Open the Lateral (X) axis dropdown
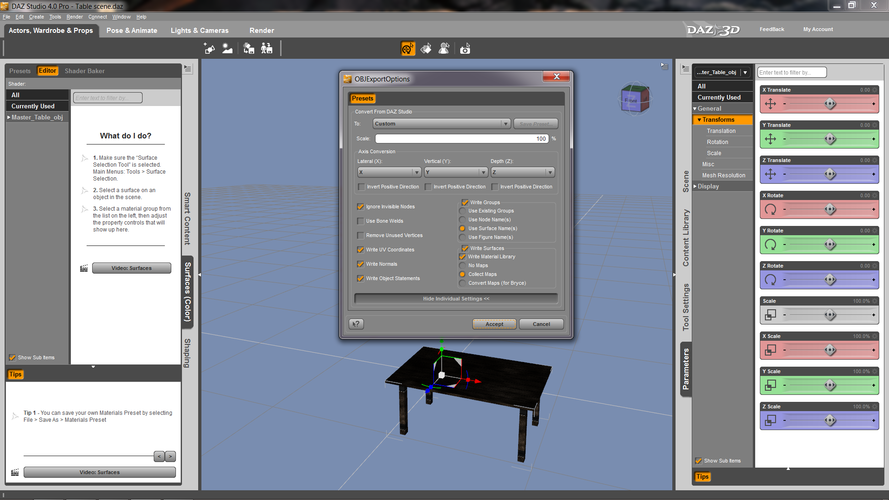This screenshot has width=889, height=500. (x=389, y=172)
